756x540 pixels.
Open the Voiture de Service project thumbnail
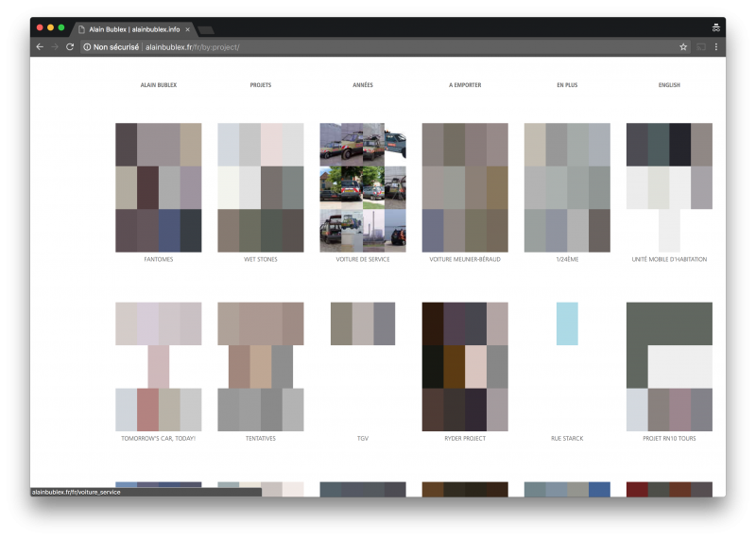[x=363, y=187]
